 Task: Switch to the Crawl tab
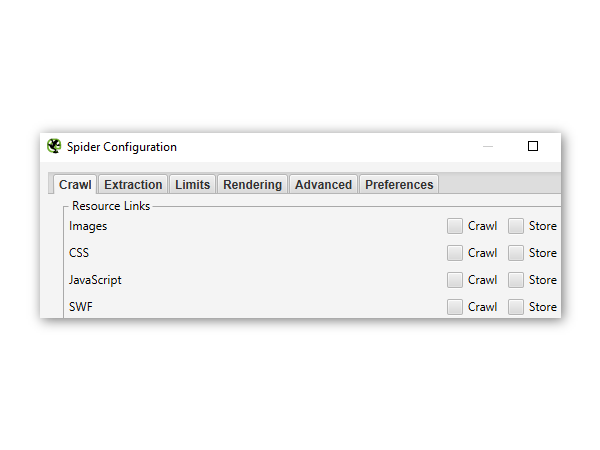click(x=75, y=185)
